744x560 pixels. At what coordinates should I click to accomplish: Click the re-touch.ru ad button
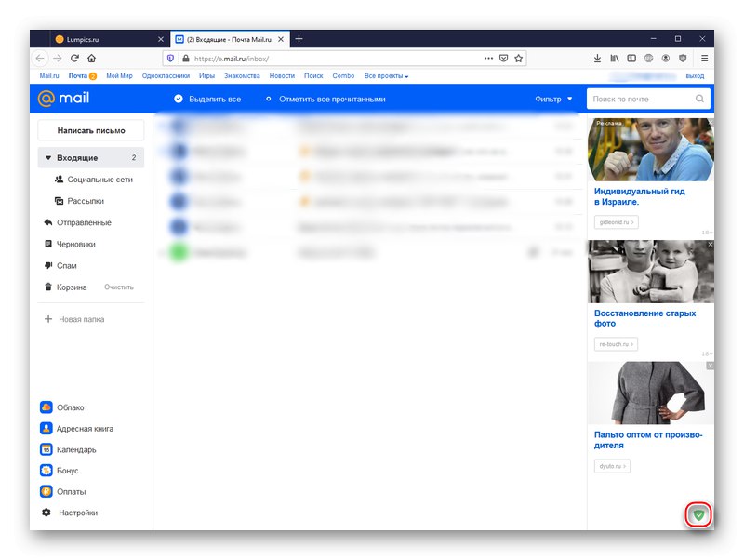[x=616, y=344]
